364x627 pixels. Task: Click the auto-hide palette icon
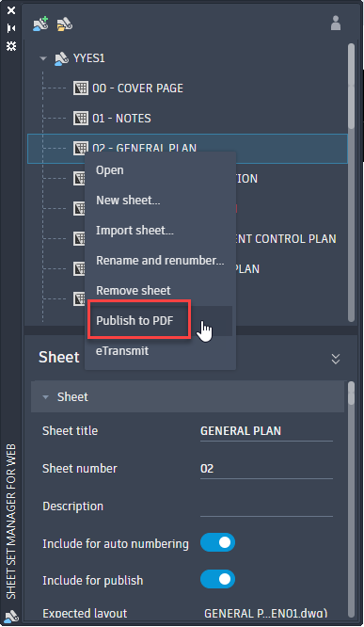[x=11, y=28]
